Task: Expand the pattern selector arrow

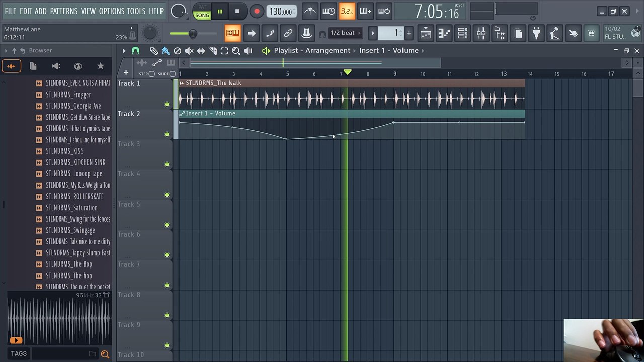Action: coord(373,33)
